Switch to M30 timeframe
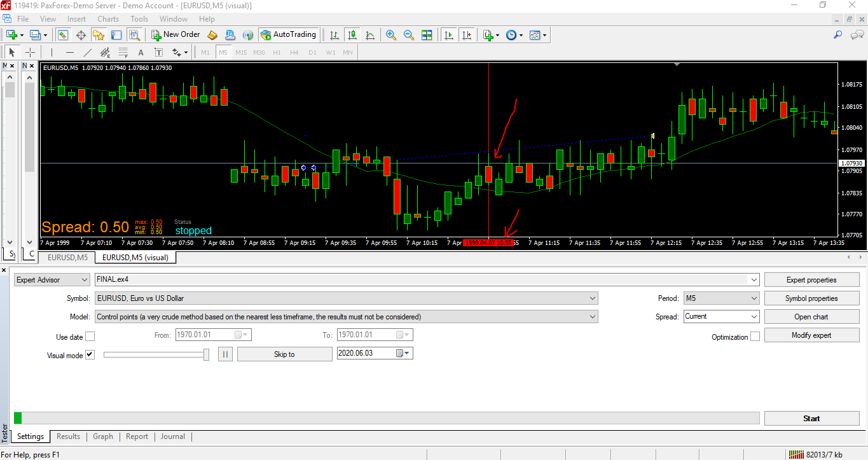The height and width of the screenshot is (460, 868). [x=259, y=52]
